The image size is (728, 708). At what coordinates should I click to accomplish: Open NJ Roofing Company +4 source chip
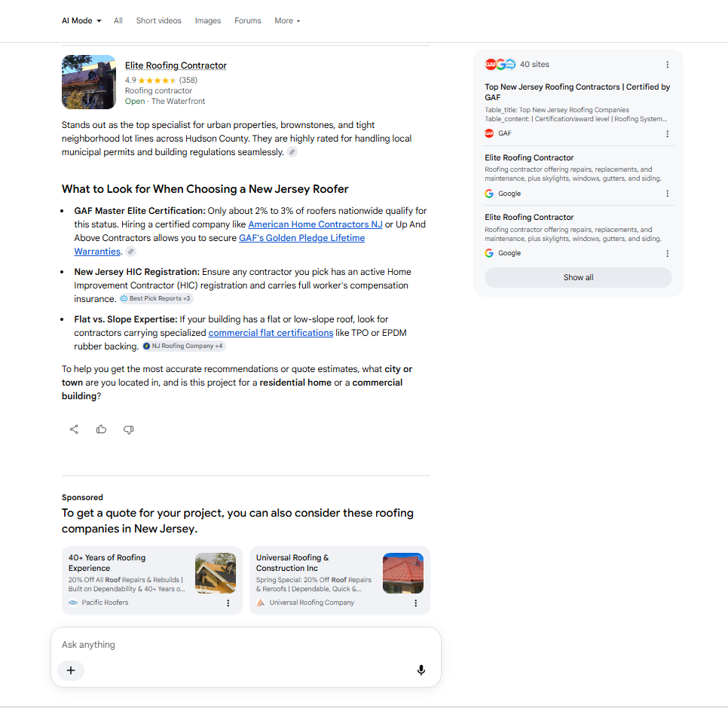183,346
